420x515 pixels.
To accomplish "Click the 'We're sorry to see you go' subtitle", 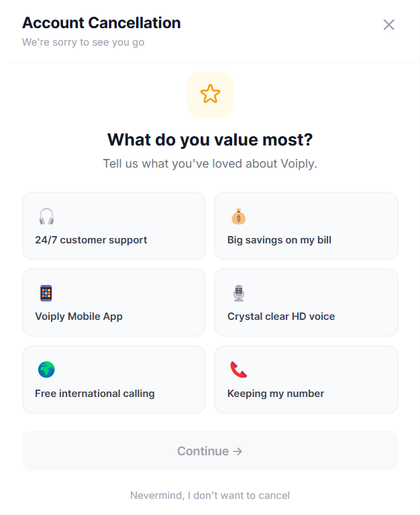I will click(x=83, y=42).
